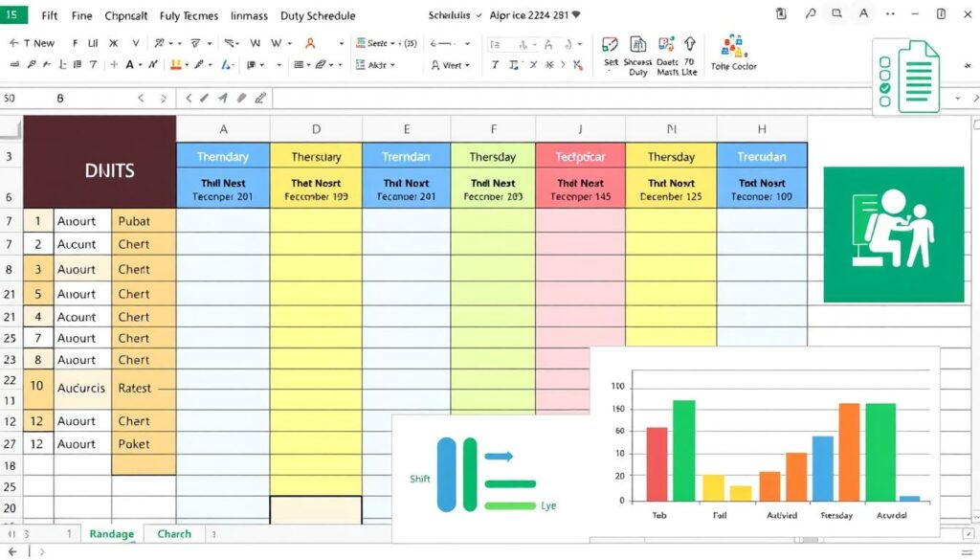Open the Akfr dropdown in ribbon

[x=392, y=65]
